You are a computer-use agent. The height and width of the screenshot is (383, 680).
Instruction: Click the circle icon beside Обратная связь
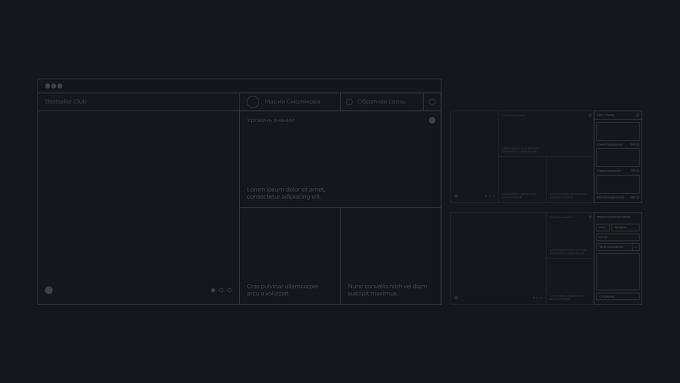coord(349,102)
